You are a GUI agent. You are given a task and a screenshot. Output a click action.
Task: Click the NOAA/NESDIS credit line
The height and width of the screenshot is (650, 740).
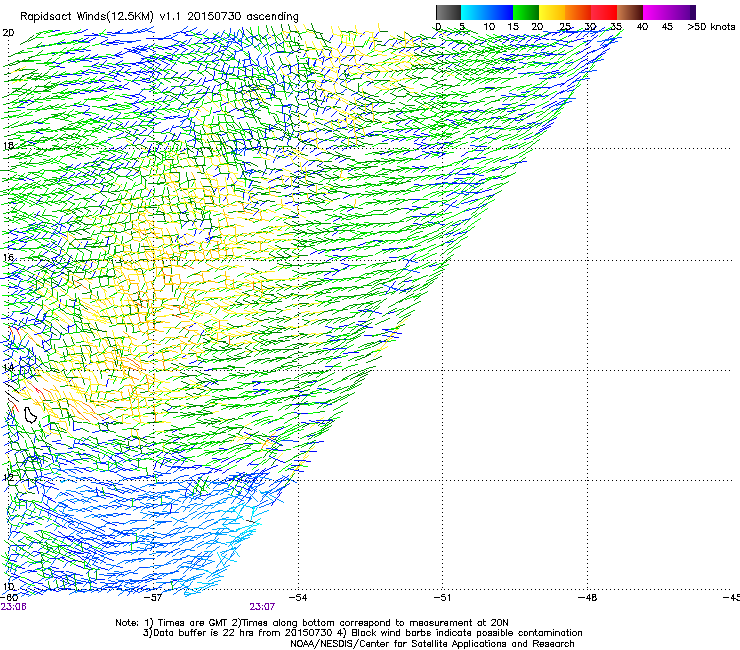[432, 644]
